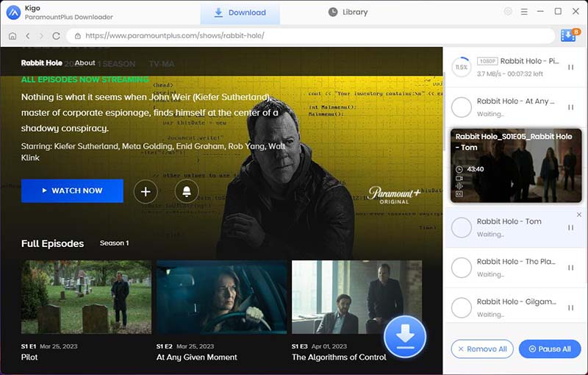Click the floating blue download button
This screenshot has width=588, height=375.
(405, 336)
